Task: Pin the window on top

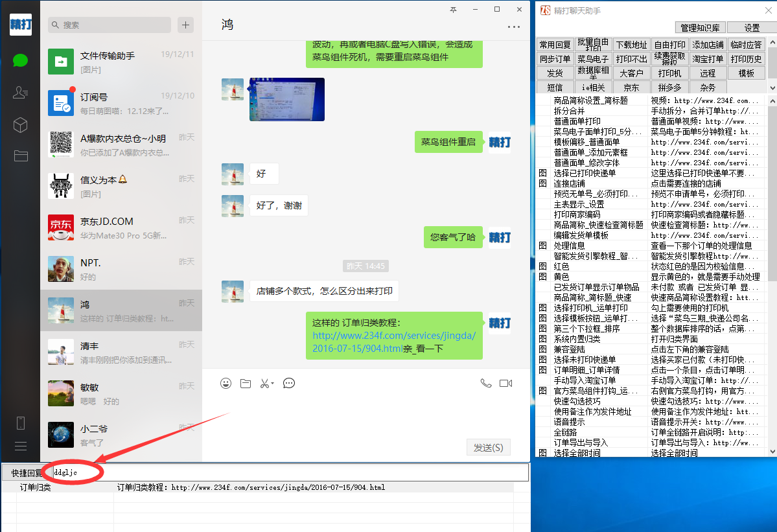Action: click(x=454, y=10)
